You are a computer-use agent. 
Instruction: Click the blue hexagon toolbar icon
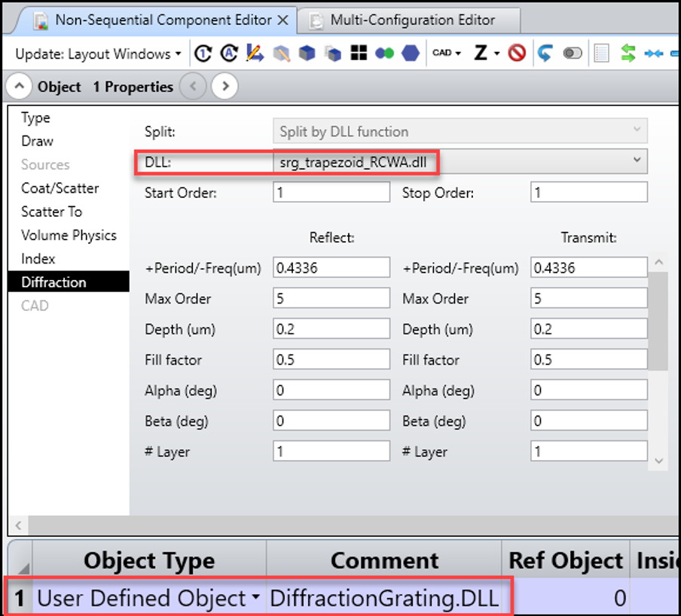point(411,53)
